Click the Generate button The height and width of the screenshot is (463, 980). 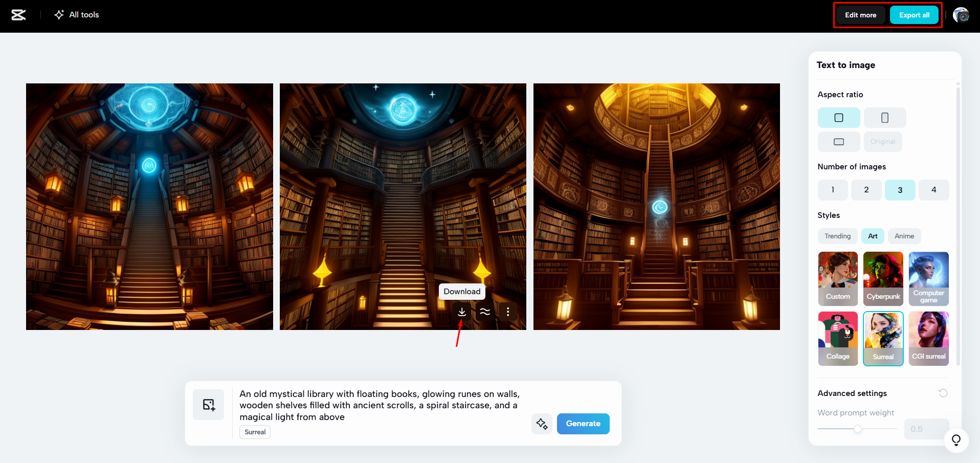tap(583, 424)
